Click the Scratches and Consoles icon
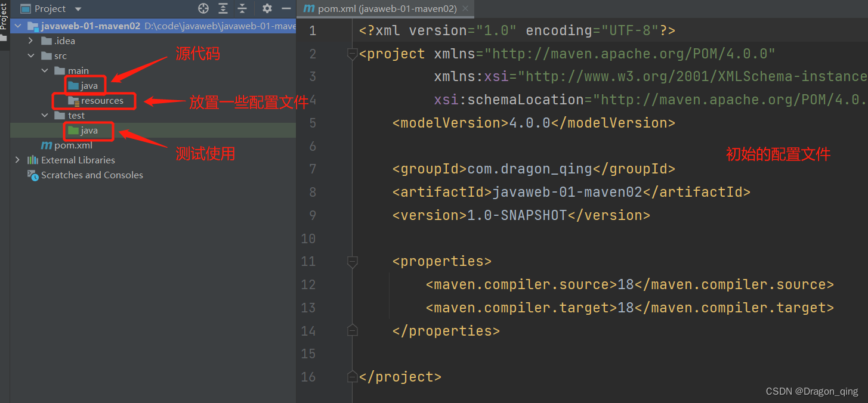This screenshot has height=403, width=868. click(33, 175)
